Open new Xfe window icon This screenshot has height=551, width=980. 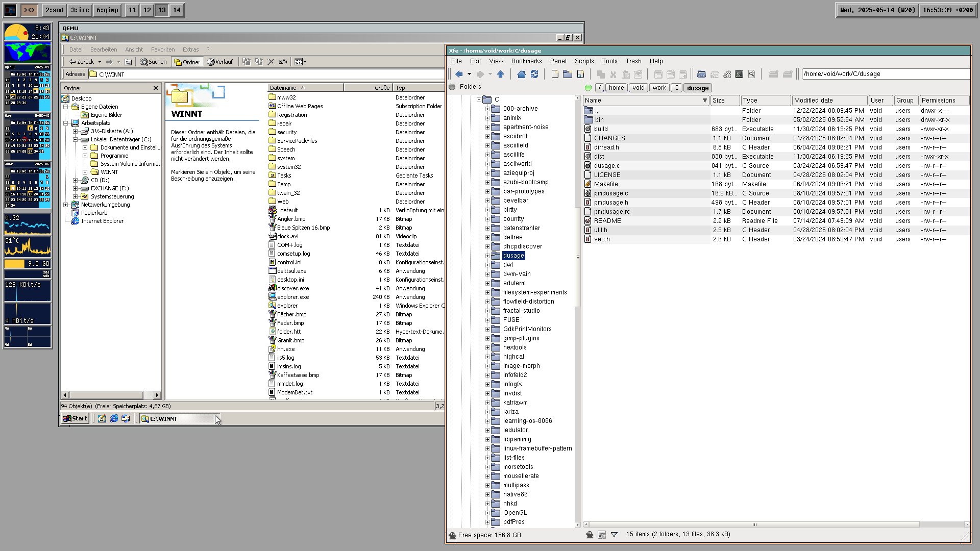(702, 74)
